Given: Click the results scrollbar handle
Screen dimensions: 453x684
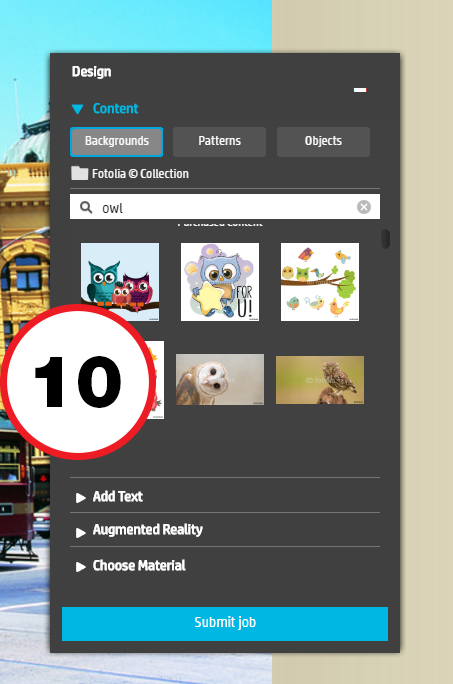Looking at the screenshot, I should coord(385,239).
